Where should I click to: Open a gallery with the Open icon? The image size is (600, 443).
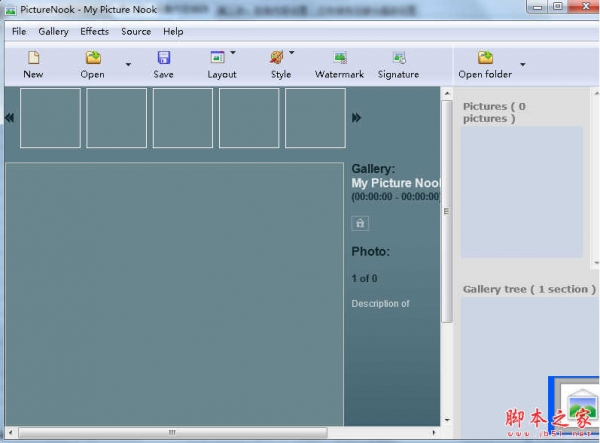pos(93,58)
